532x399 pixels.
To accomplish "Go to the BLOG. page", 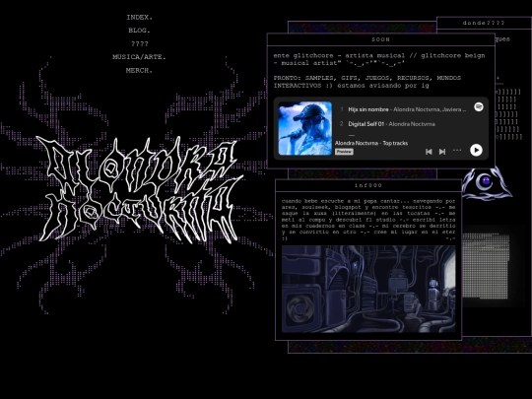I will [x=139, y=31].
